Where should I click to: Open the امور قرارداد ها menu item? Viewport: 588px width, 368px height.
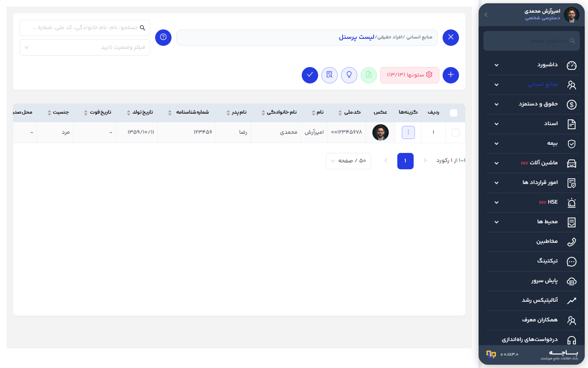(533, 183)
